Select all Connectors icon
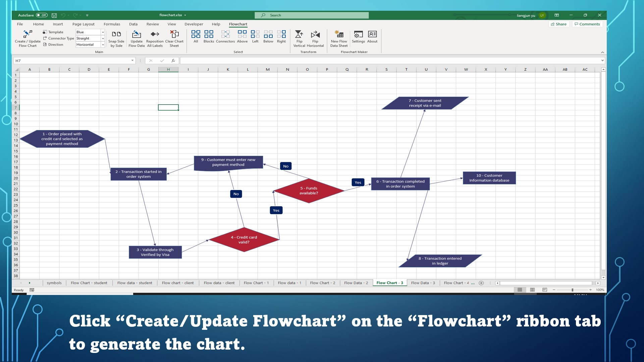 [225, 34]
